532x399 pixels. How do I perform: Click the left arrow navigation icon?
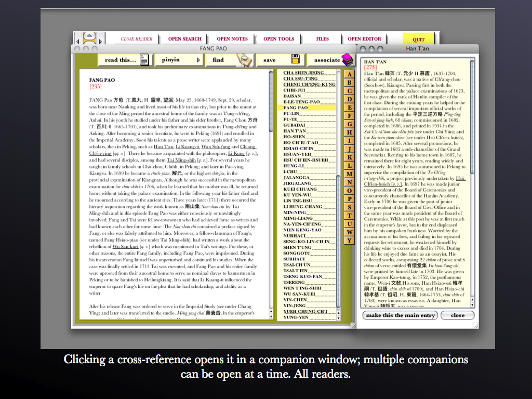tap(78, 41)
